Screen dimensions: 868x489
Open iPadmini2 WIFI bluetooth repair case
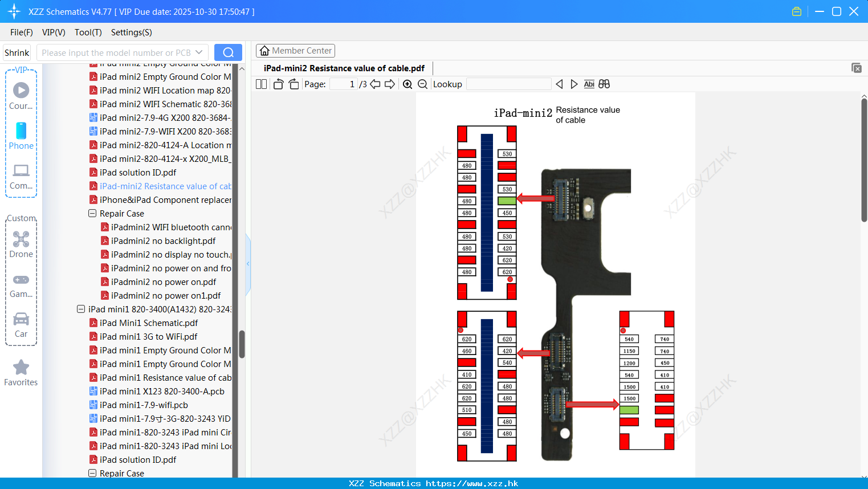point(166,227)
